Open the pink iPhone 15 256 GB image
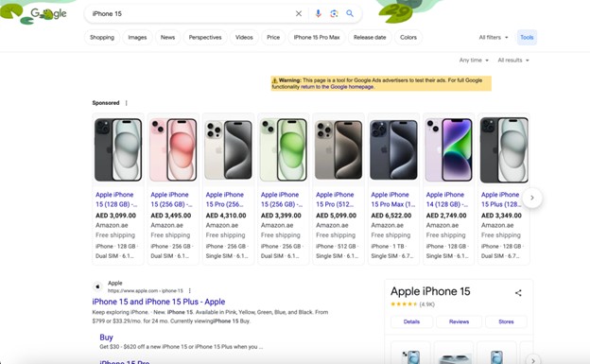590x364 pixels. (x=173, y=149)
